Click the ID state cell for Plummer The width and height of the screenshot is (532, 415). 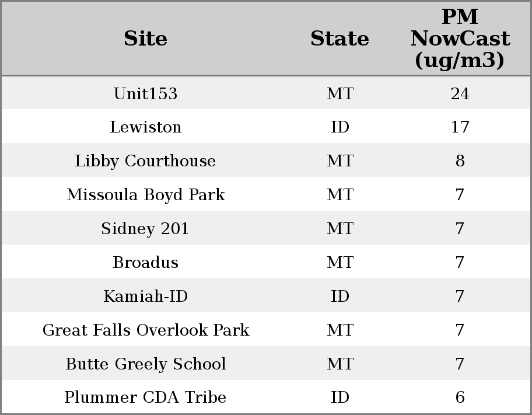click(x=339, y=397)
